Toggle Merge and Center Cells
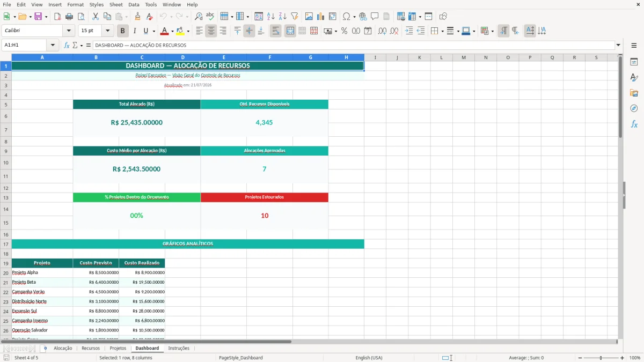644x362 pixels. point(290,31)
